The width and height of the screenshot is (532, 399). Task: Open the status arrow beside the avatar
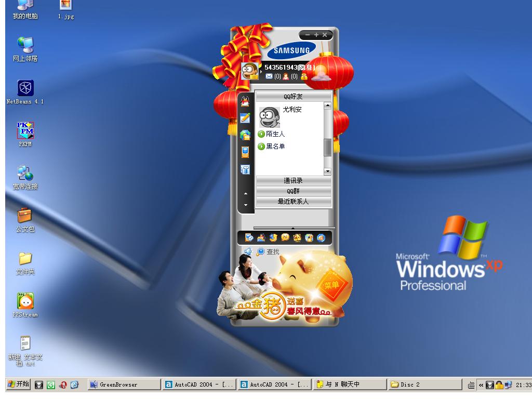(x=261, y=72)
